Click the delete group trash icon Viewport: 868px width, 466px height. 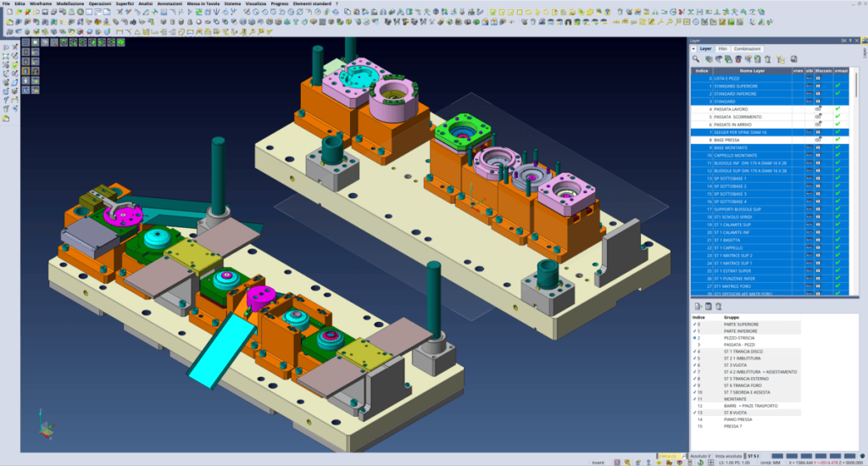(718, 306)
